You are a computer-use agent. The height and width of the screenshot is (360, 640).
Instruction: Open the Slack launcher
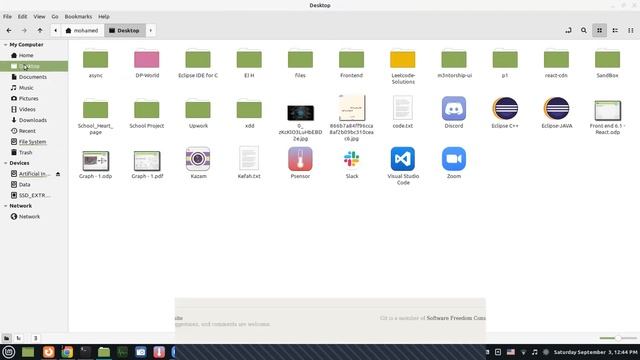click(x=351, y=159)
